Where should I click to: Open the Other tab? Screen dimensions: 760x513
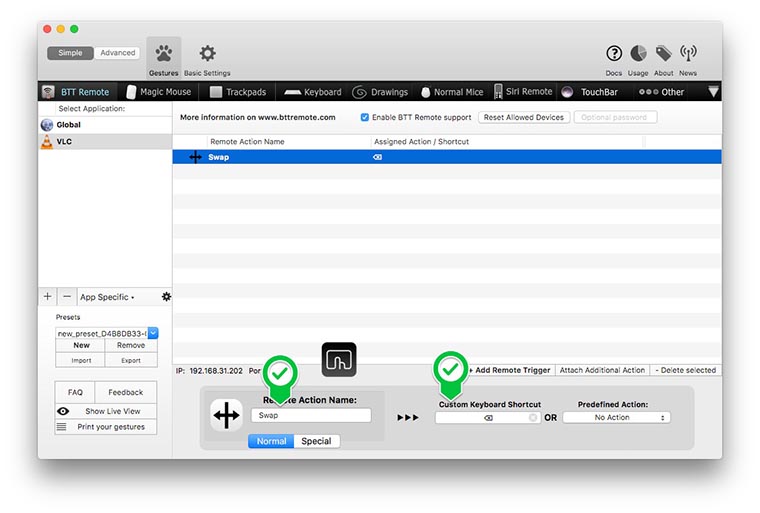pyautogui.click(x=661, y=92)
